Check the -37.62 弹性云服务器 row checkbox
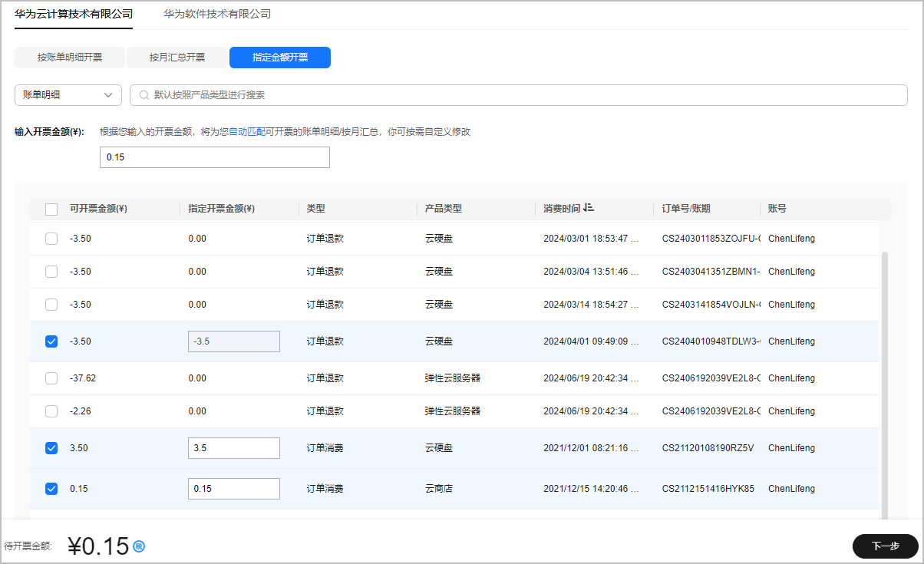The width and height of the screenshot is (924, 564). pos(51,378)
